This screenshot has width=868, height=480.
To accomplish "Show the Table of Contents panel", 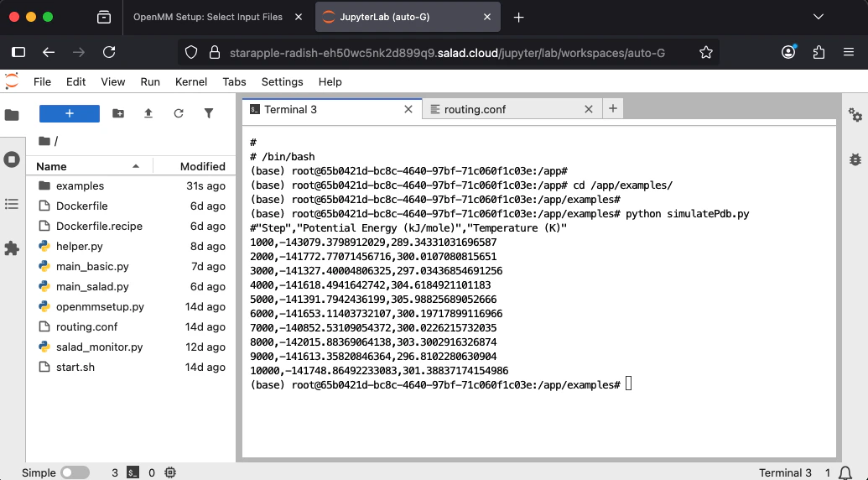I will click(x=12, y=204).
